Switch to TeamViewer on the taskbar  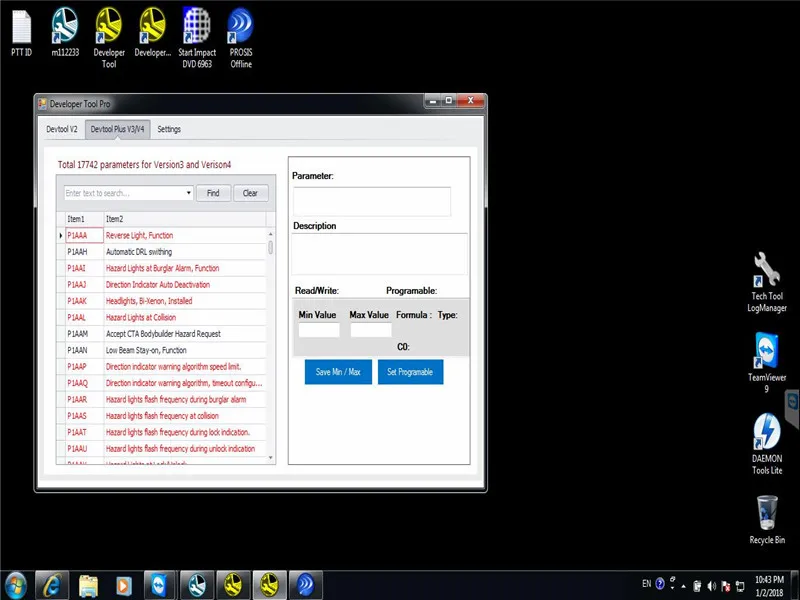point(160,585)
